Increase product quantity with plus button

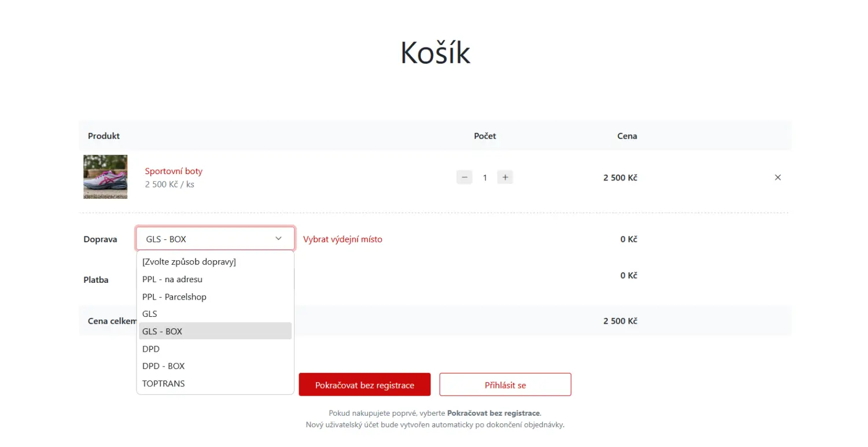pos(505,178)
